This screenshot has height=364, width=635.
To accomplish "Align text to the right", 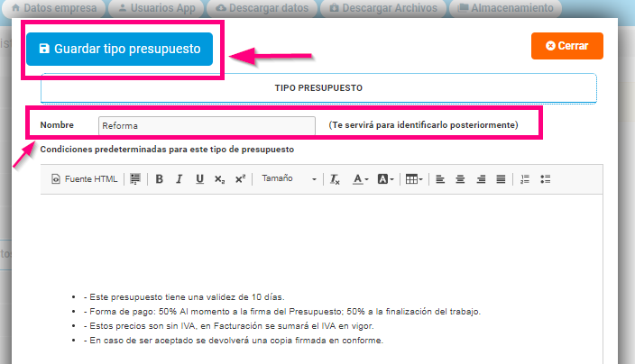I will click(481, 179).
